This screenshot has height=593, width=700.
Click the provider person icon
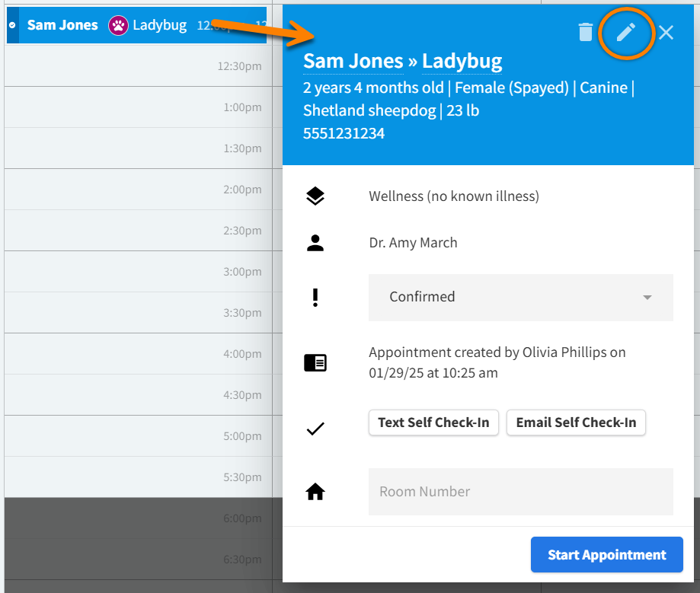315,243
